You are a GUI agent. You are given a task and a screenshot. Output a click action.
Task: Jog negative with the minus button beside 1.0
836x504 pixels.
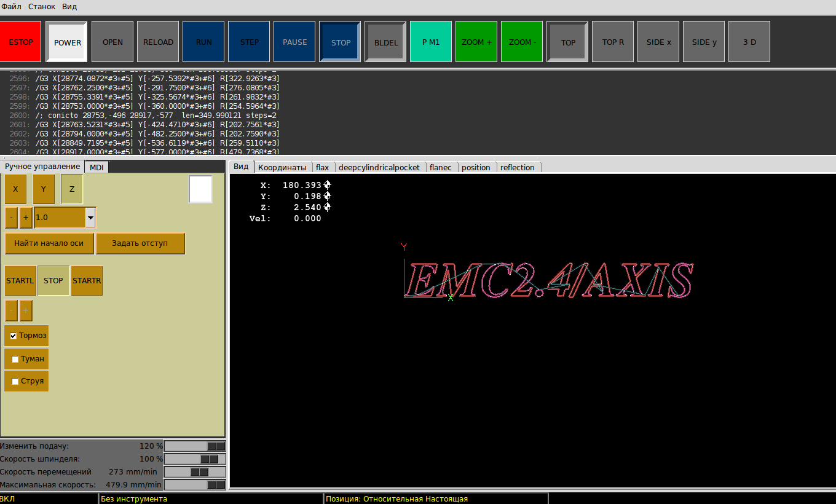[11, 218]
